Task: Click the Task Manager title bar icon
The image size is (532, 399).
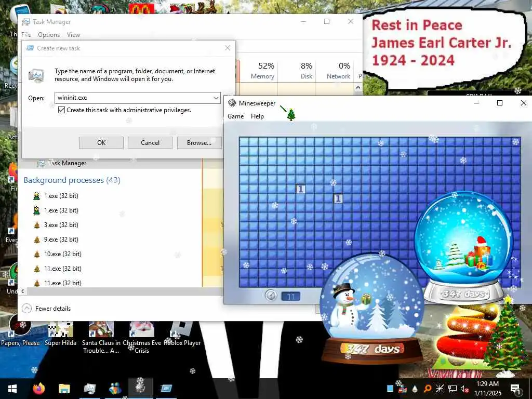Action: coord(26,22)
